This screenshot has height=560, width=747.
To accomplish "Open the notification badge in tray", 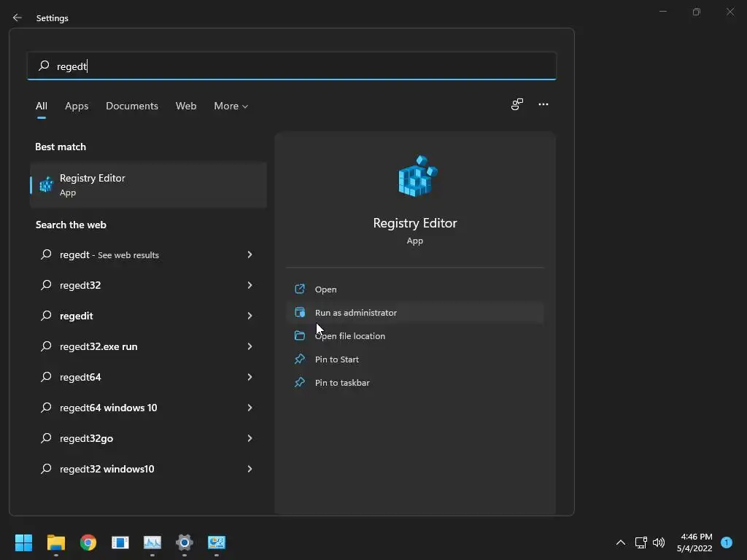I will click(x=727, y=542).
